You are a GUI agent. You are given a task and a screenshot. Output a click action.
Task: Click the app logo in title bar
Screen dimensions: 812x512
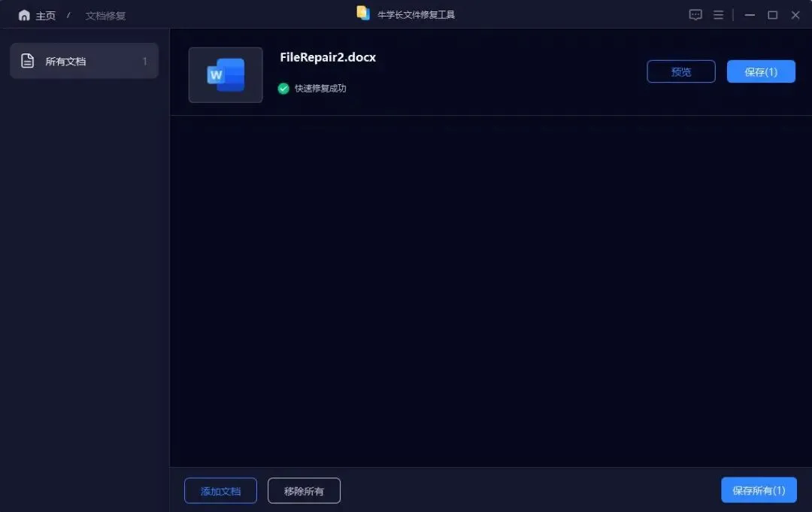pyautogui.click(x=363, y=13)
